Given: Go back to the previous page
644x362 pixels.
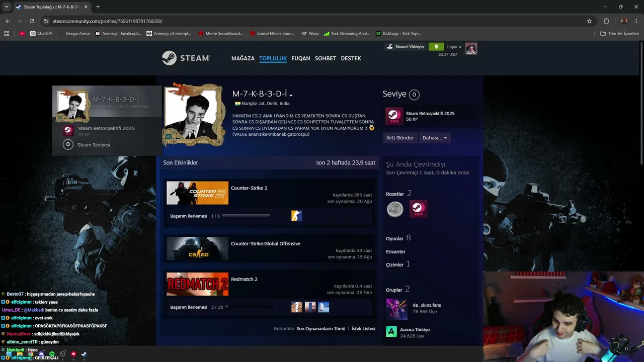Looking at the screenshot, I should click(8, 21).
